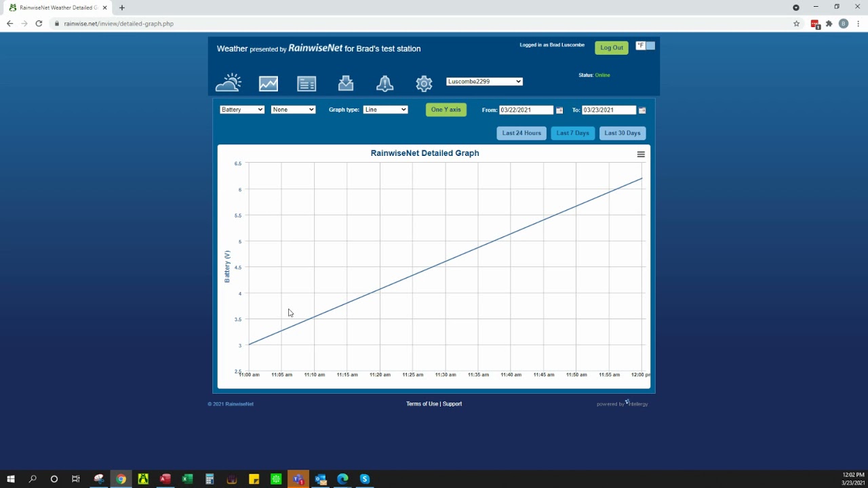
Task: Click the browser address bar URL
Action: pos(119,24)
